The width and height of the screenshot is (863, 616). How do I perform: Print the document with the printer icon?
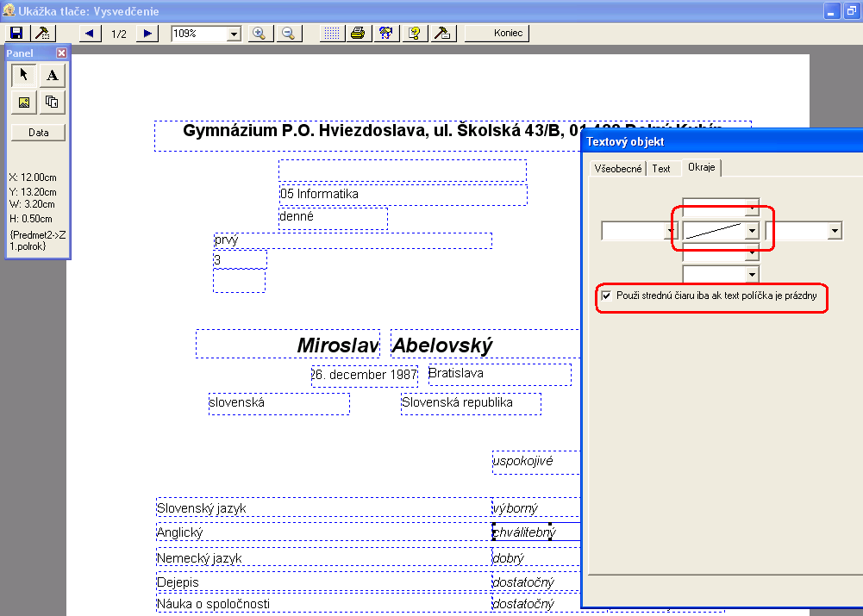coord(359,33)
